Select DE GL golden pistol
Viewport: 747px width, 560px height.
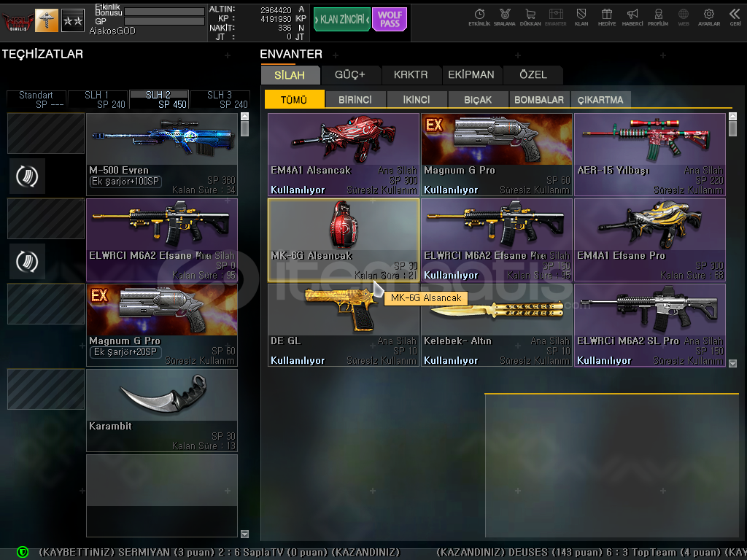click(x=344, y=325)
